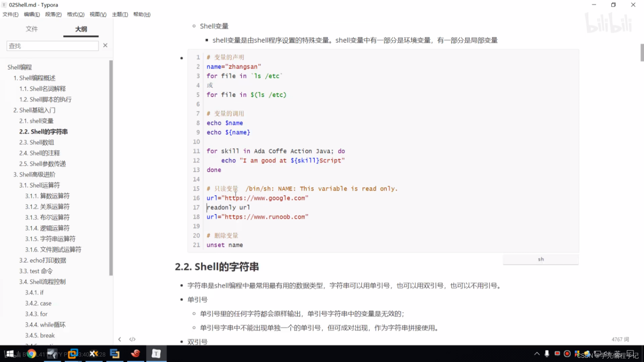
Task: Switch to Typora in the taskbar
Action: point(156,354)
